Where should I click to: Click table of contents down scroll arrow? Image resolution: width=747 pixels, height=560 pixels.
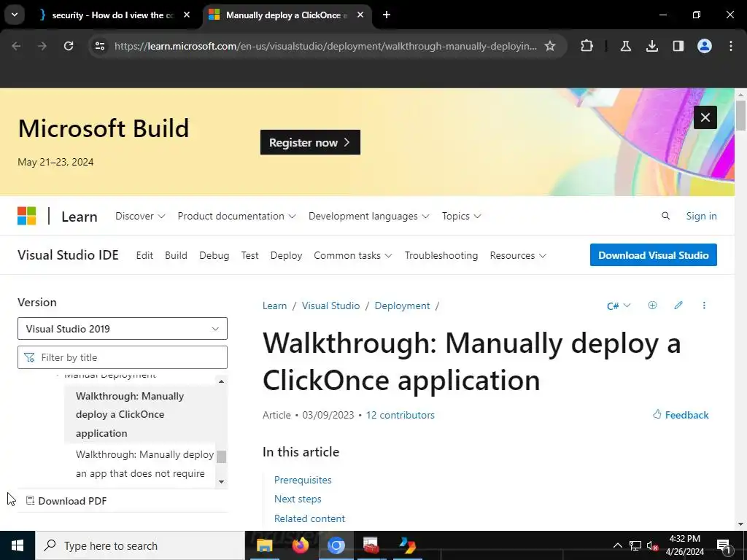221,481
